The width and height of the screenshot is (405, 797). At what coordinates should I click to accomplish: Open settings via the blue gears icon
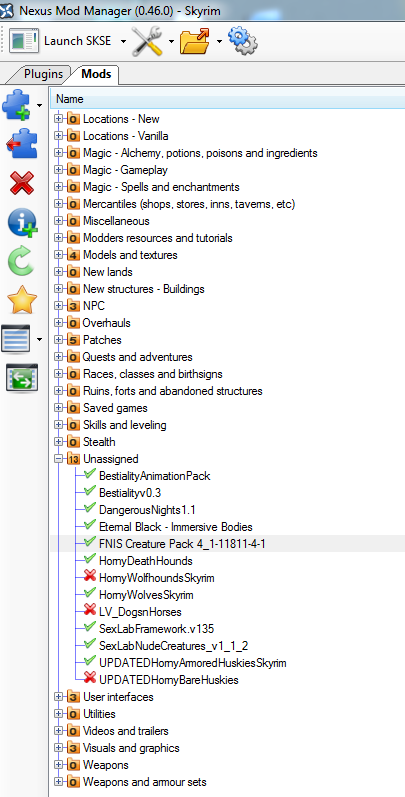[242, 41]
